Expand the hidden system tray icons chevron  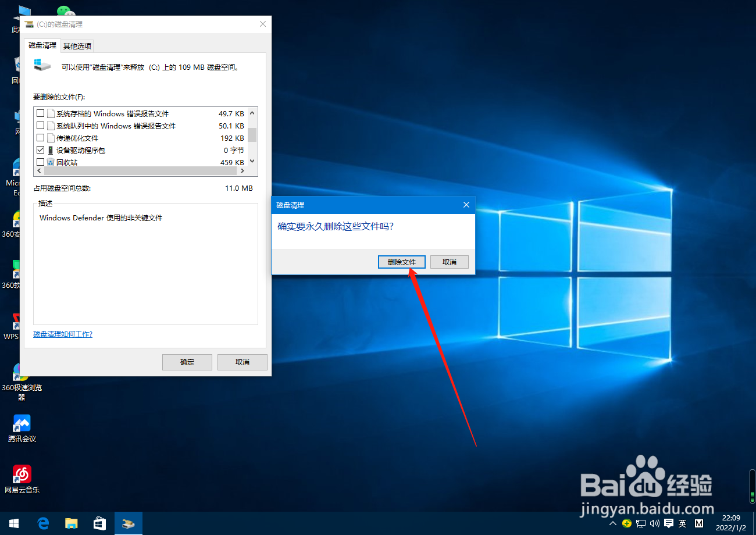[x=613, y=523]
